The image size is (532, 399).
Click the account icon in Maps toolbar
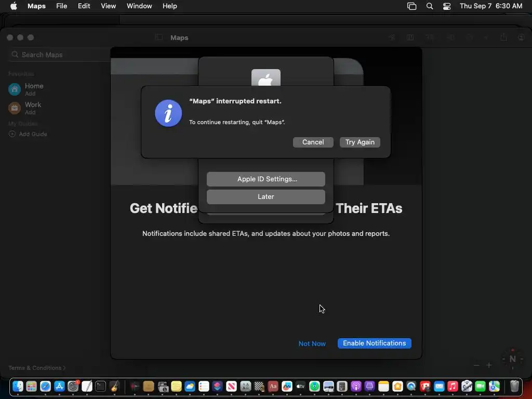click(x=521, y=37)
